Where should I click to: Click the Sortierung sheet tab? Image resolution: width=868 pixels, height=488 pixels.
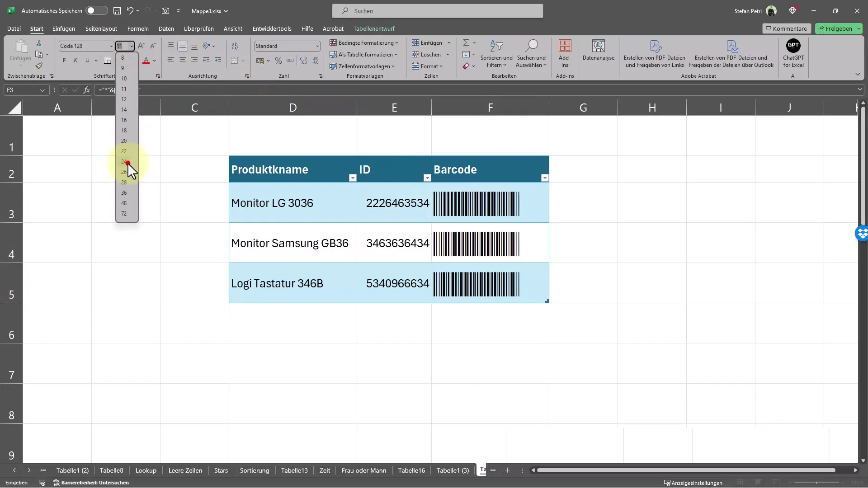click(x=255, y=470)
